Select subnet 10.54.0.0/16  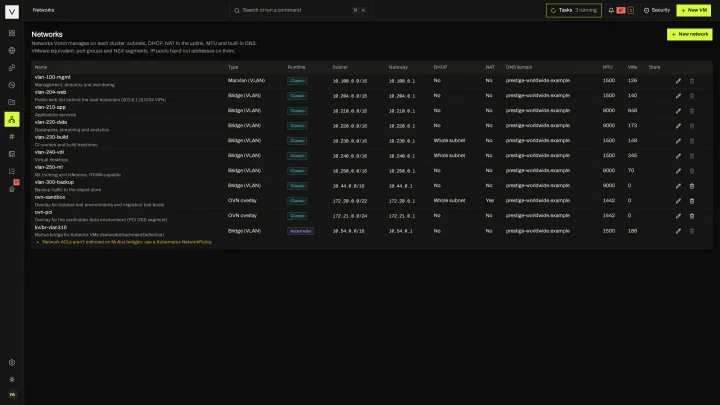point(349,231)
